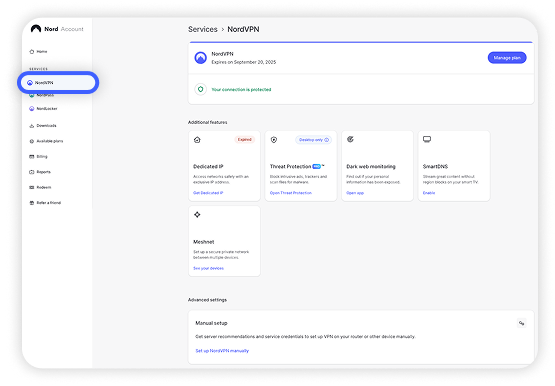Click the Advanced settings heading
Image resolution: width=555 pixels, height=386 pixels.
207,300
